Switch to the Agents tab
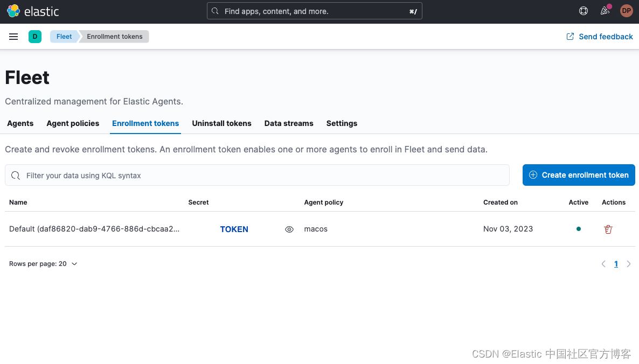The height and width of the screenshot is (364, 639). pyautogui.click(x=20, y=123)
